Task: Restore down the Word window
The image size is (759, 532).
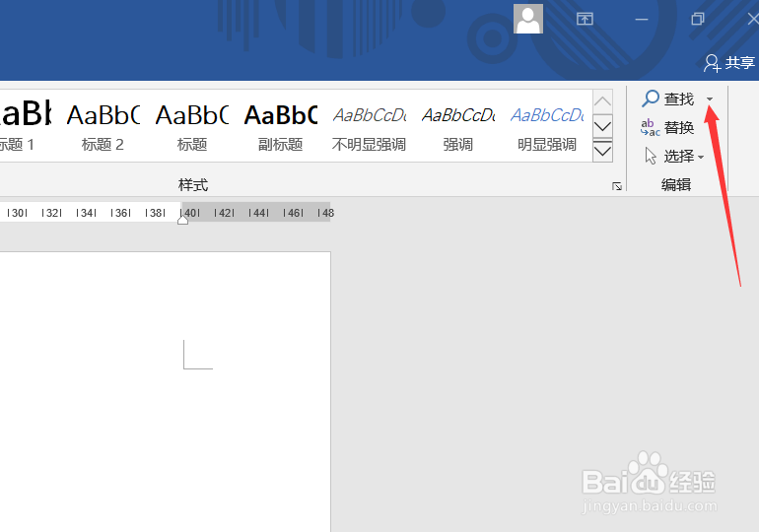Action: 698,20
